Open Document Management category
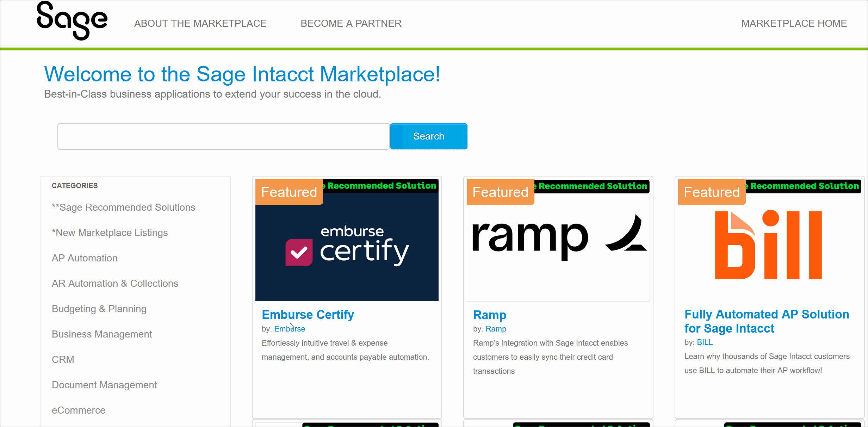Screen dimensions: 868x427 tap(104, 385)
